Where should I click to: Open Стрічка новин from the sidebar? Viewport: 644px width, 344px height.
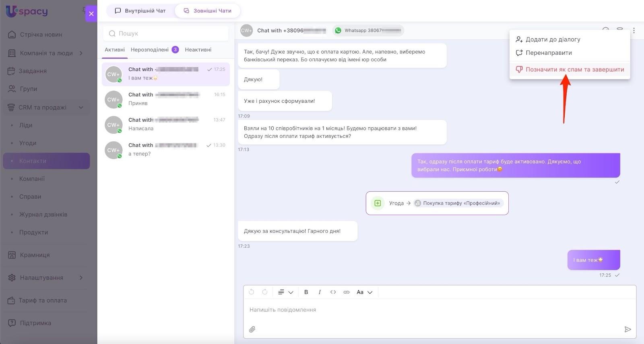tap(41, 35)
